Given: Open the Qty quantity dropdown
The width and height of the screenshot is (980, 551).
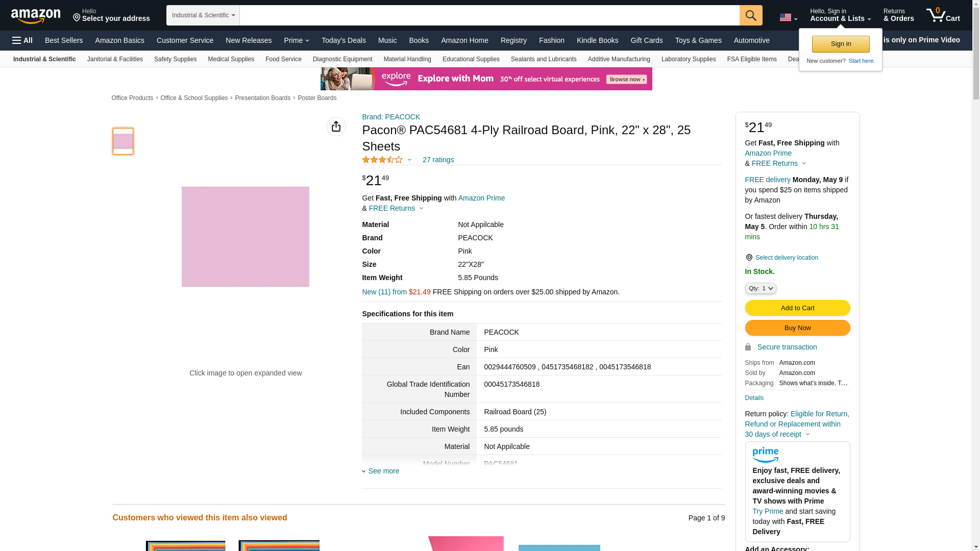Looking at the screenshot, I should [760, 289].
